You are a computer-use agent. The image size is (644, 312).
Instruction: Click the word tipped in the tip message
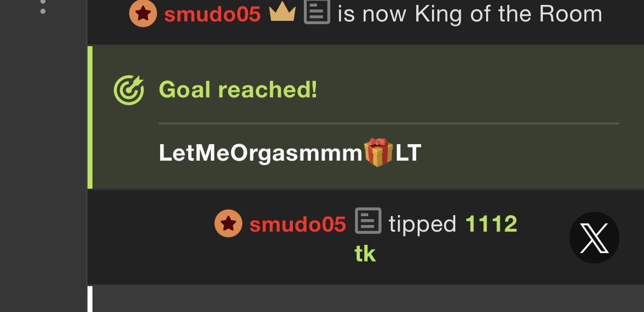click(422, 225)
